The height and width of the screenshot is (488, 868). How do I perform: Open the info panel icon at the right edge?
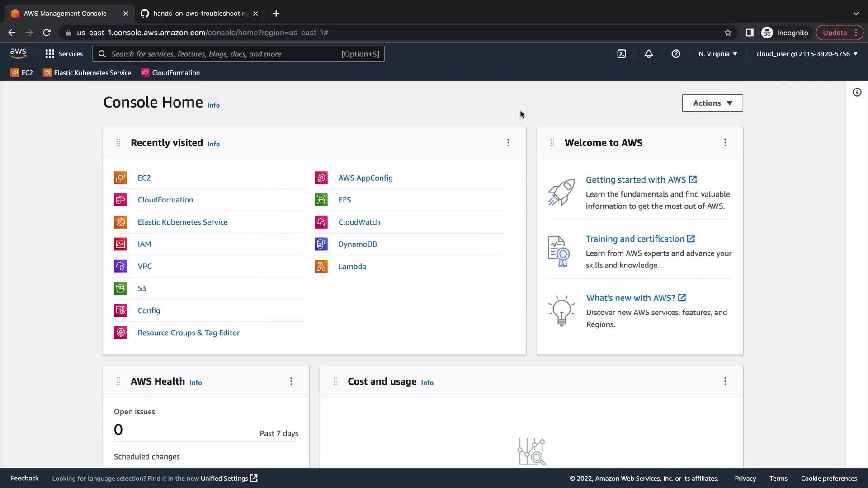pyautogui.click(x=857, y=93)
